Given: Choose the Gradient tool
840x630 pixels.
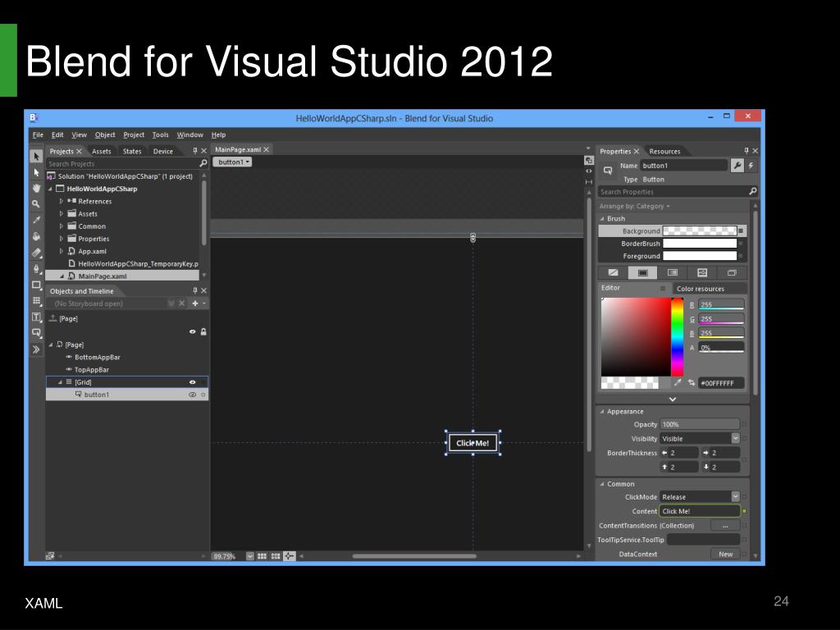Looking at the screenshot, I should [36, 253].
